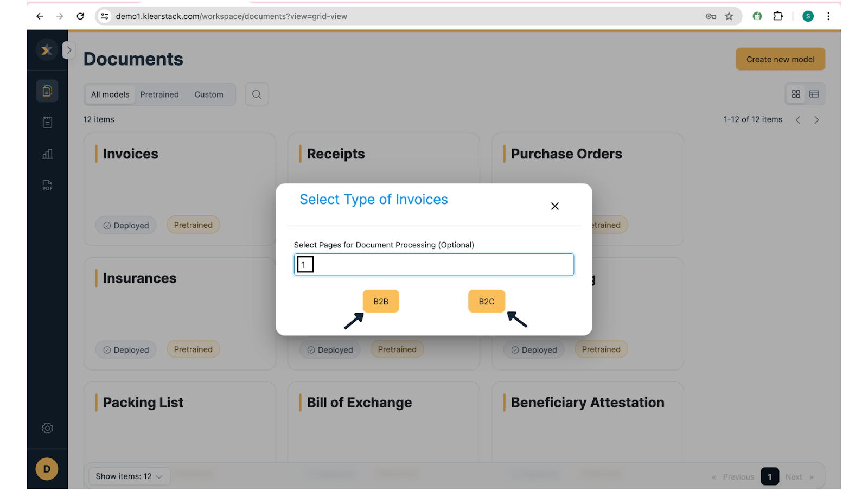Open the Chrome three-dot menu
The width and height of the screenshot is (868, 491).
pyautogui.click(x=828, y=16)
